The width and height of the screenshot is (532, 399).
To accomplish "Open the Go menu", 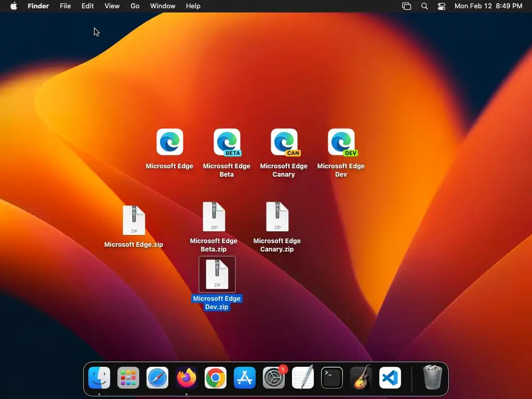I will (135, 6).
